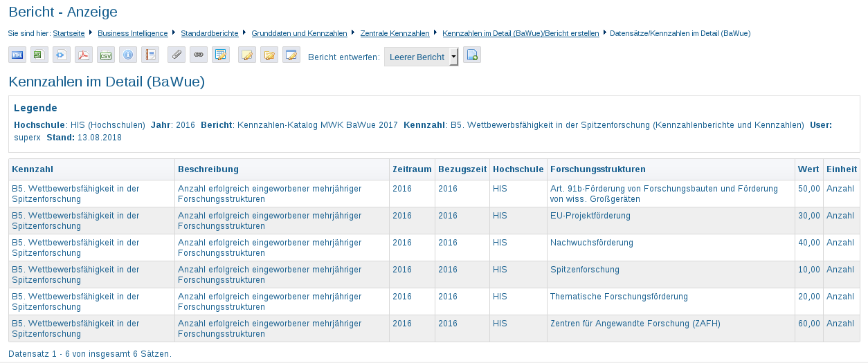
Task: Navigate to Standardberichte breadcrumb
Action: [209, 33]
